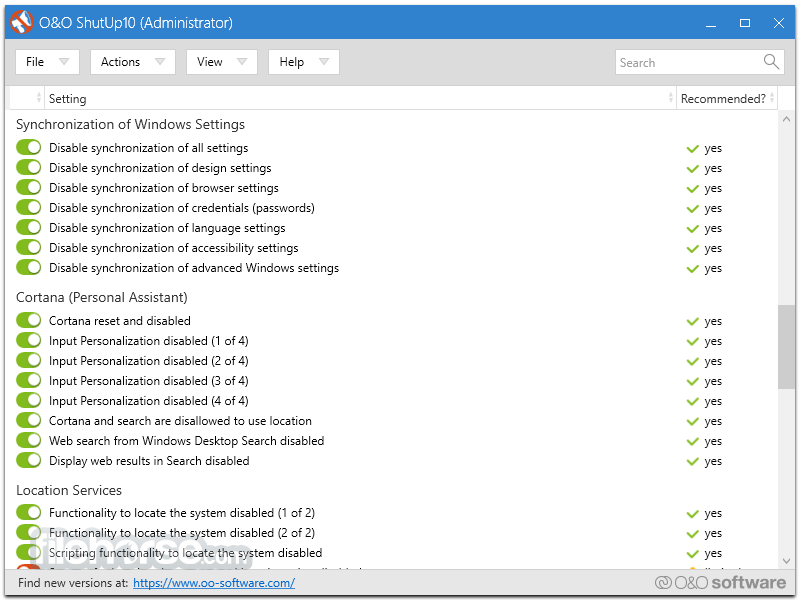Open the View menu
This screenshot has height=600, width=800.
tap(221, 62)
